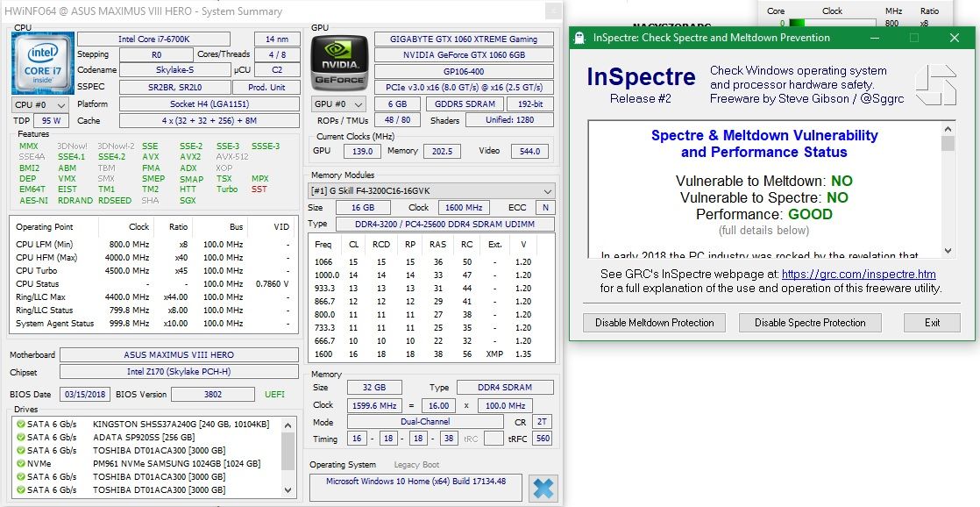Click Disable Spectre Protection button
The image size is (980, 507).
[810, 323]
